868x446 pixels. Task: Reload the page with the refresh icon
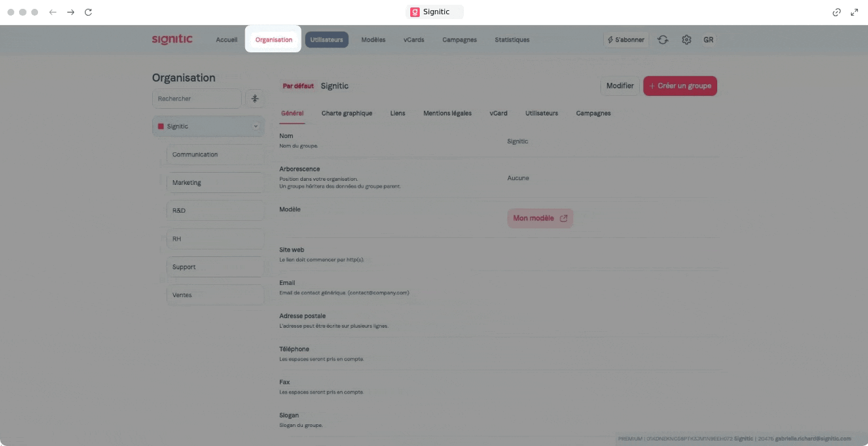click(x=88, y=12)
